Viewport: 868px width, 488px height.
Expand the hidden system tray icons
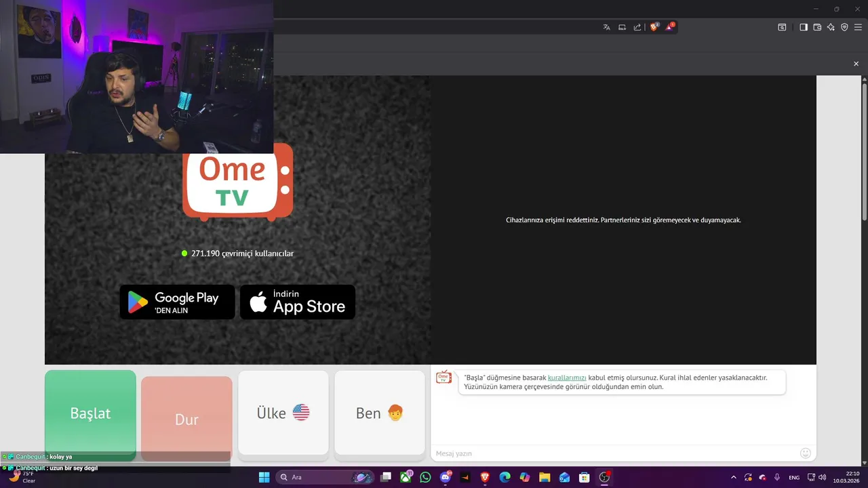point(733,477)
